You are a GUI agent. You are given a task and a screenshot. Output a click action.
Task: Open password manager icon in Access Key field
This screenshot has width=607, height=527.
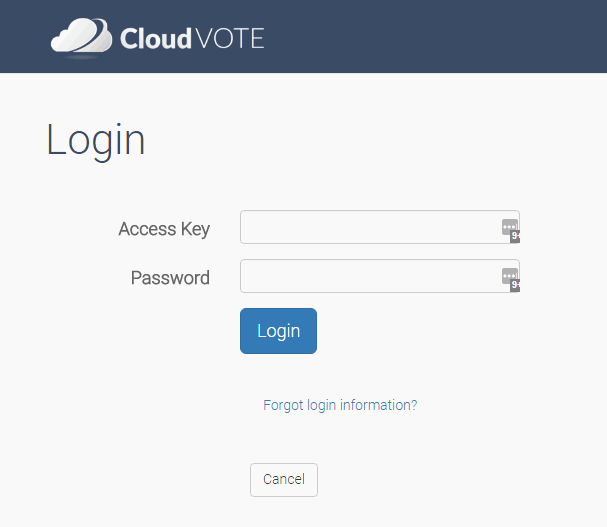click(509, 226)
